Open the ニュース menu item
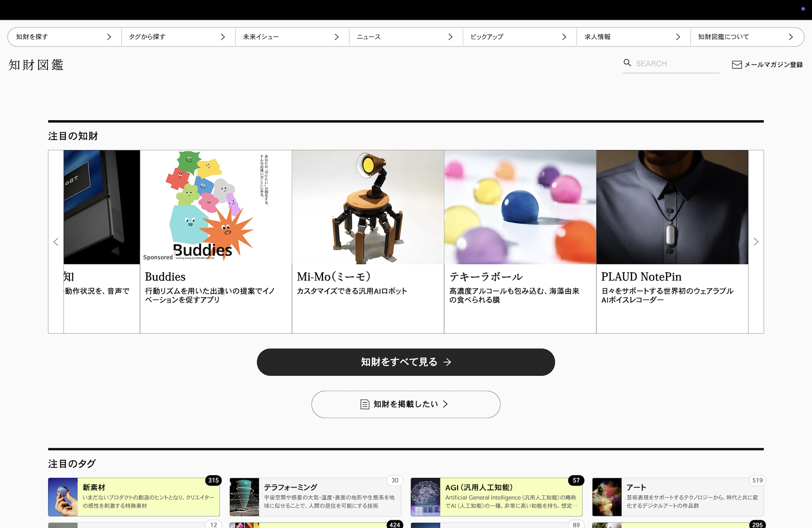Image resolution: width=812 pixels, height=528 pixels. [x=369, y=37]
